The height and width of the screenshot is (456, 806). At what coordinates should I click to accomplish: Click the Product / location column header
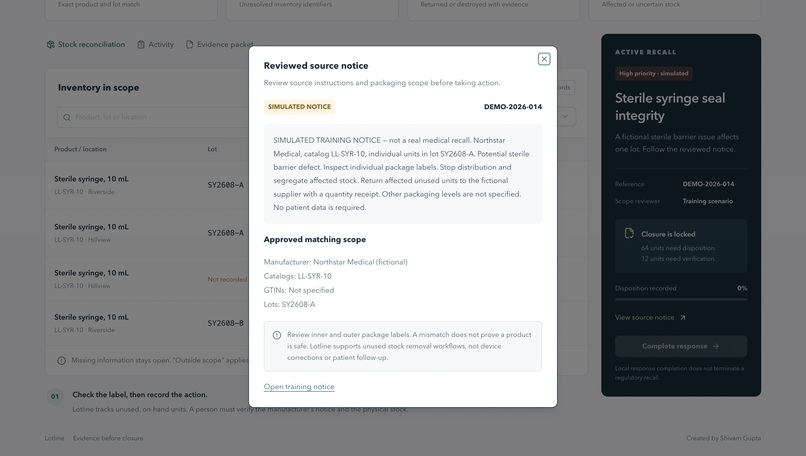(x=80, y=149)
